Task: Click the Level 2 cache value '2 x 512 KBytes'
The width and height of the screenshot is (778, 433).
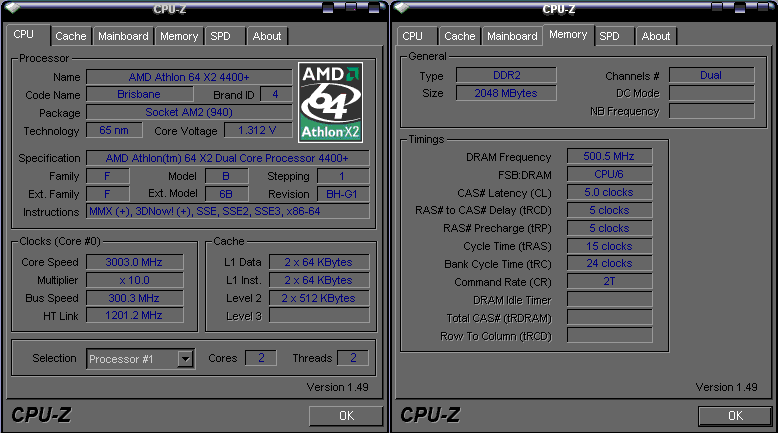Action: click(x=319, y=298)
